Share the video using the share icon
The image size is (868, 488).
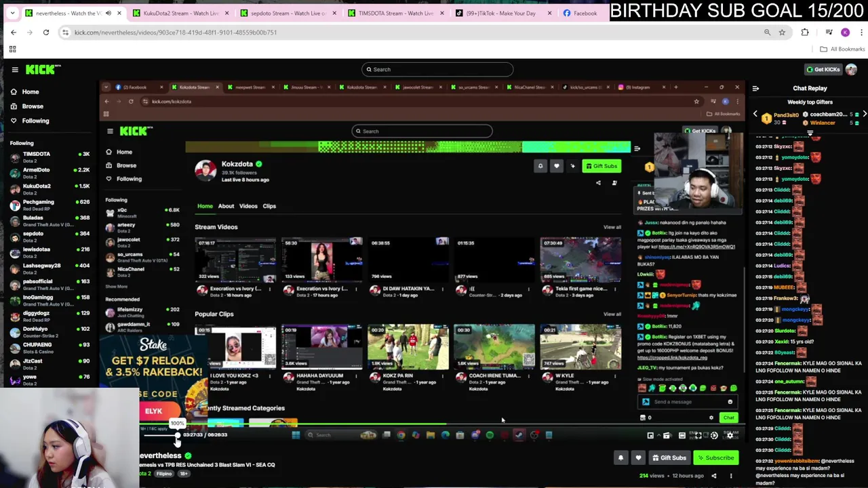tap(713, 476)
